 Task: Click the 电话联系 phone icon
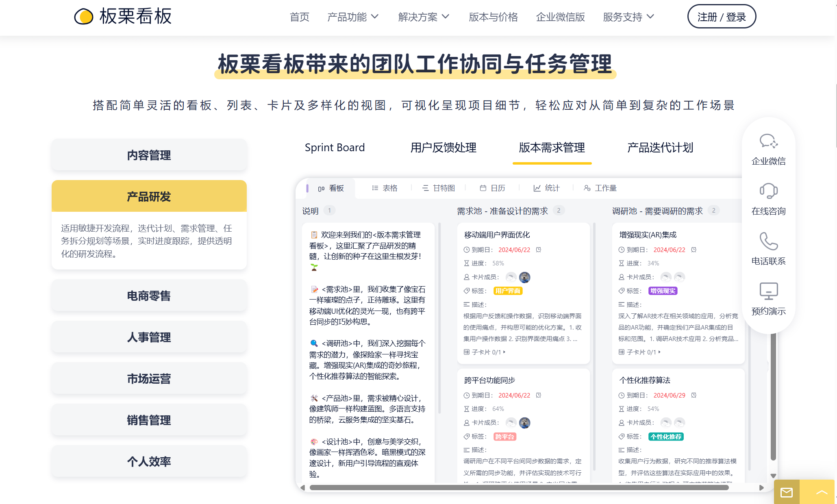pyautogui.click(x=768, y=241)
